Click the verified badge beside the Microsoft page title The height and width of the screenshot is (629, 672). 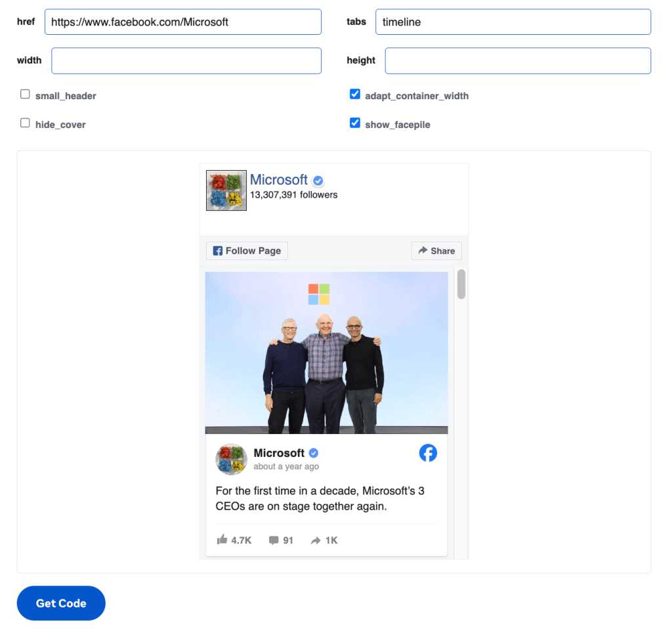(318, 181)
